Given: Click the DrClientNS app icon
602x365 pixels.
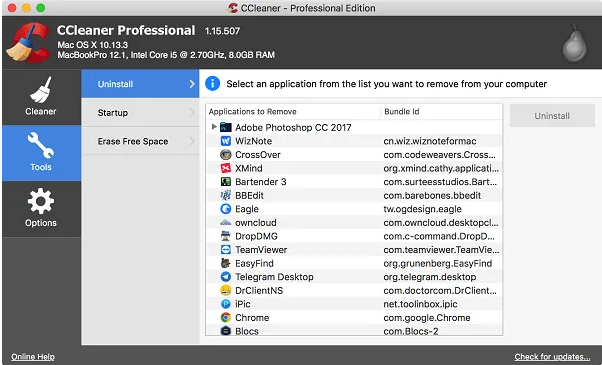Looking at the screenshot, I should pos(226,291).
